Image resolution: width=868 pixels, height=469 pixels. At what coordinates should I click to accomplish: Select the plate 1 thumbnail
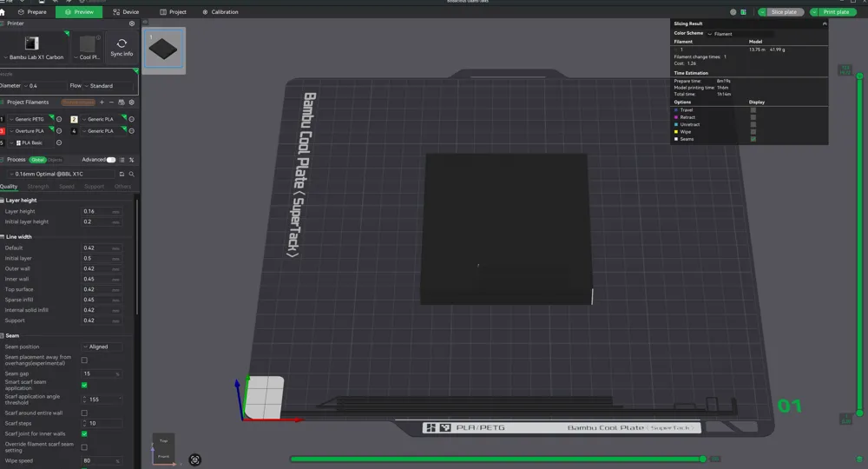[164, 50]
